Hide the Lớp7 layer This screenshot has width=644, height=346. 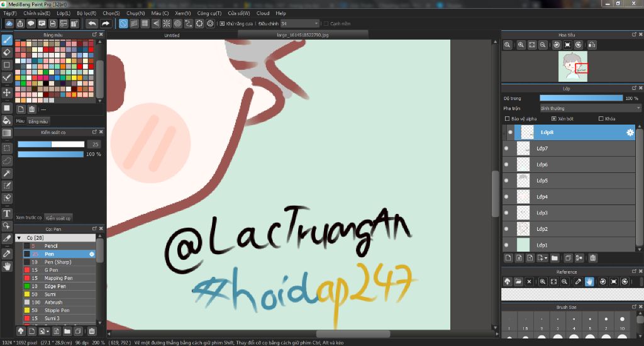point(506,148)
